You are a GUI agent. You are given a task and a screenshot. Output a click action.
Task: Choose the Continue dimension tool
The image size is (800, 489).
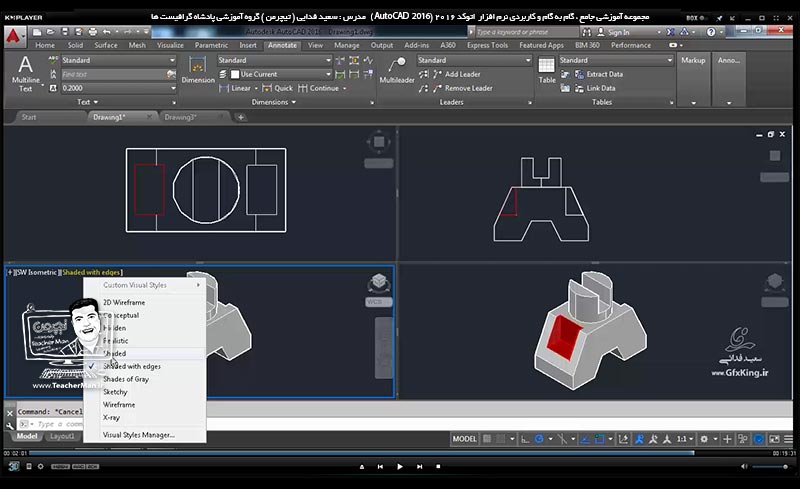coord(318,88)
